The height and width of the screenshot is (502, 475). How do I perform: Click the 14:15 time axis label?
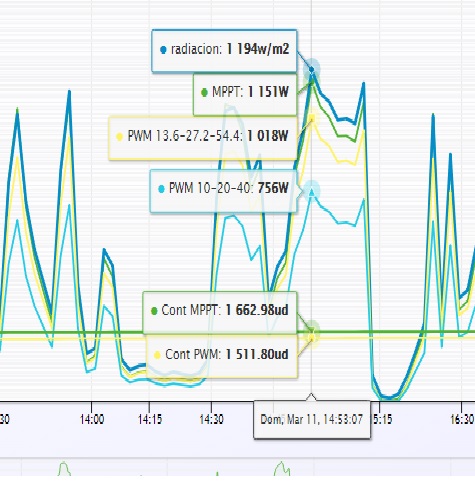(150, 419)
